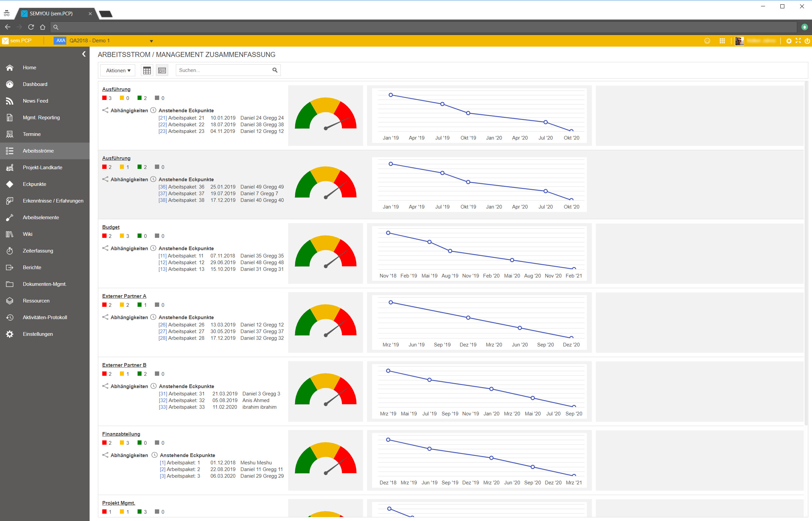
Task: Click name Meshu Meshu
Action: (x=256, y=463)
